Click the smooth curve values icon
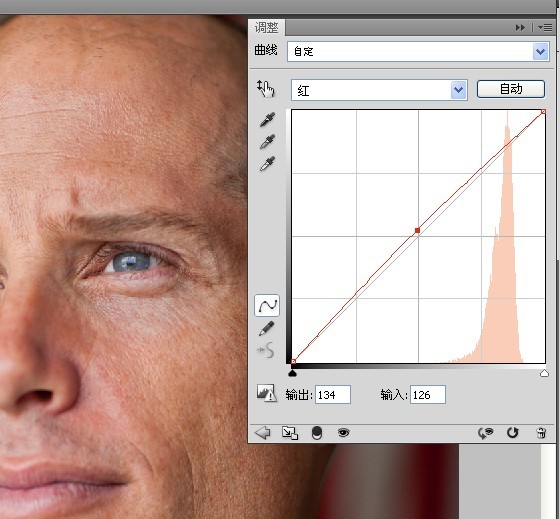The height and width of the screenshot is (519, 559). tap(266, 350)
